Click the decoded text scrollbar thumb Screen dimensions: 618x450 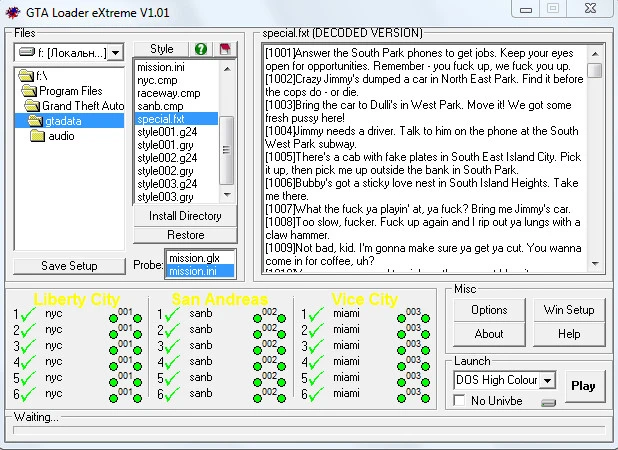pos(595,70)
